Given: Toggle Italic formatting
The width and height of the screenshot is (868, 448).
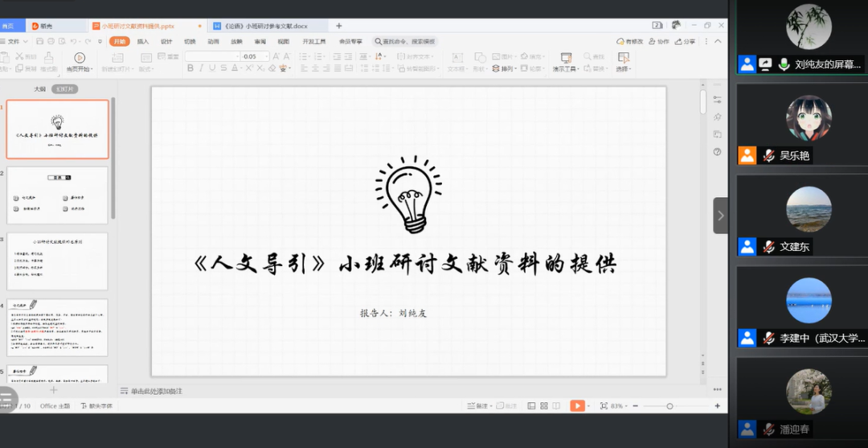Looking at the screenshot, I should pyautogui.click(x=202, y=68).
